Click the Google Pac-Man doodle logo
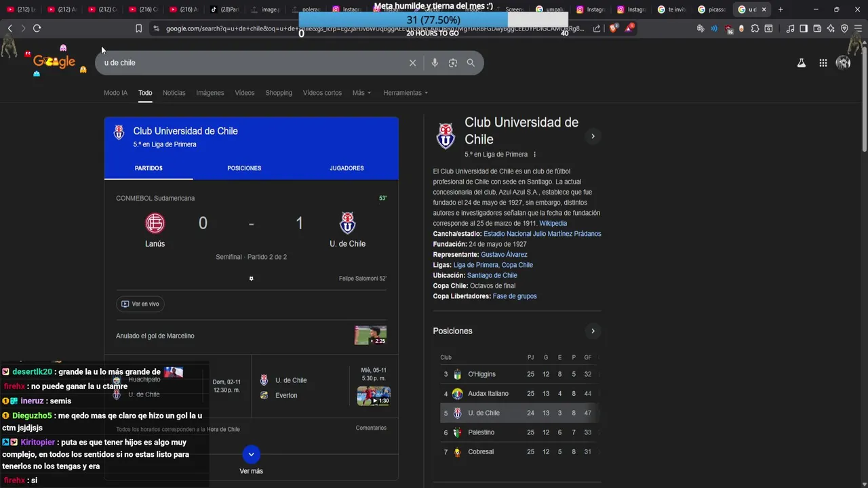868x488 pixels. pyautogui.click(x=54, y=61)
